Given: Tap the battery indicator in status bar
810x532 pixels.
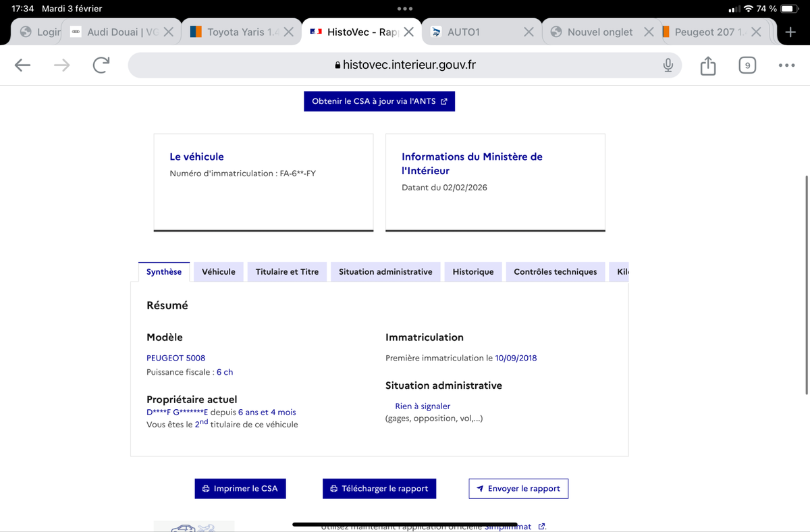Looking at the screenshot, I should pyautogui.click(x=789, y=9).
